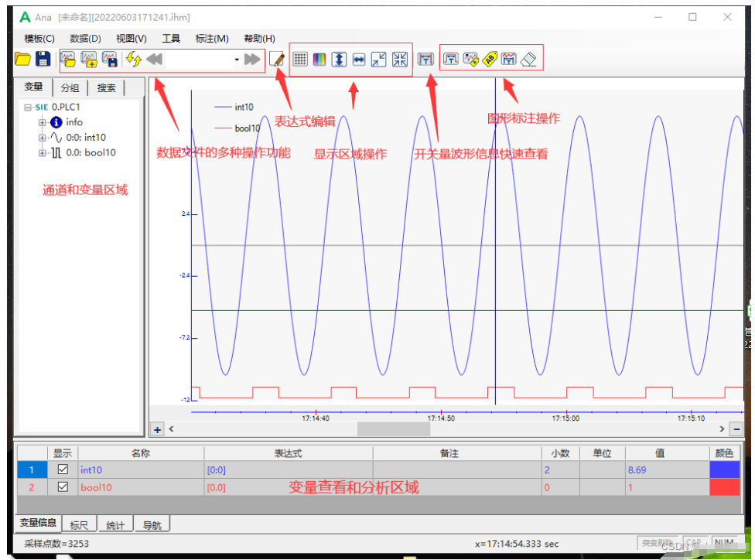Click the red color swatch for bool10
Screen dimensions: 755x560
click(x=724, y=487)
